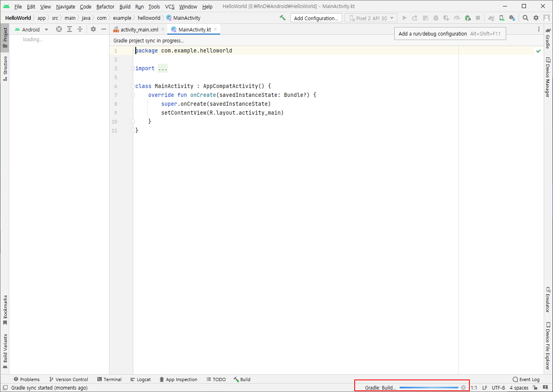
Task: Click the notifications icon in status bar
Action: coord(545,388)
